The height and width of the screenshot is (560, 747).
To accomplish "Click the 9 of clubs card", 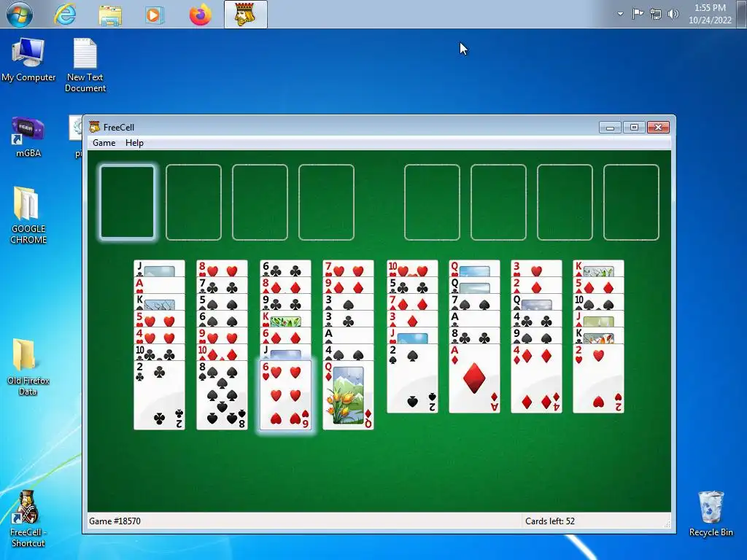I will [x=285, y=303].
